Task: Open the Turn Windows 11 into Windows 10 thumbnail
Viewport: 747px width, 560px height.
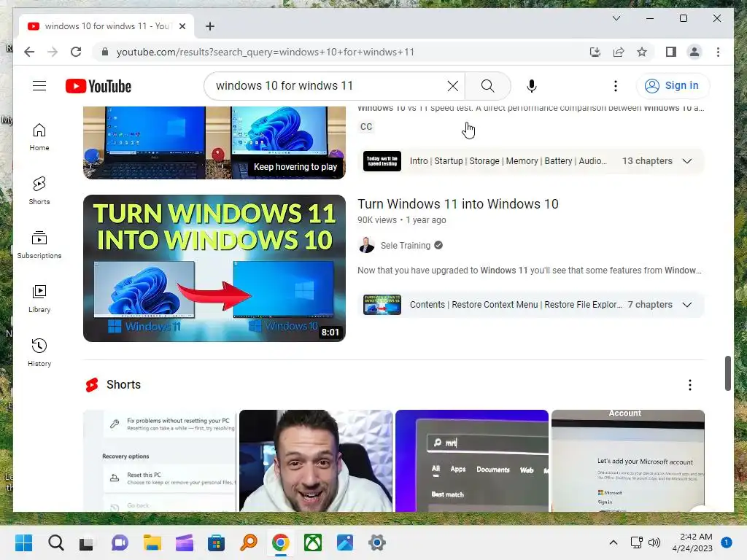Action: coord(214,268)
